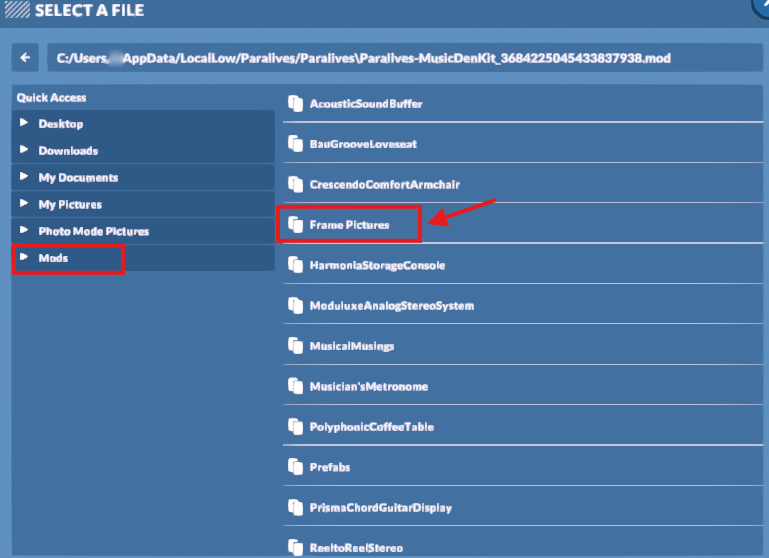Open the BauGrooveLoveseat folder icon

pyautogui.click(x=295, y=144)
